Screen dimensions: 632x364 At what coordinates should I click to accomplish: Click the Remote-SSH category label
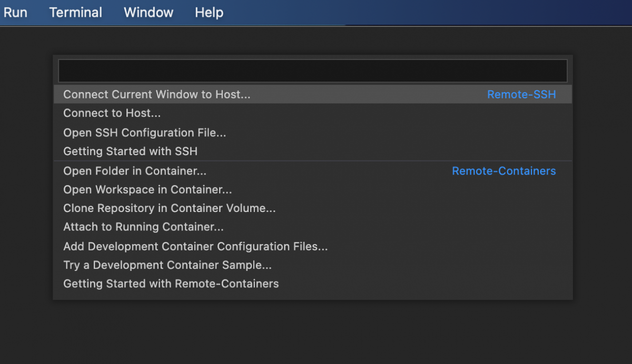[521, 94]
